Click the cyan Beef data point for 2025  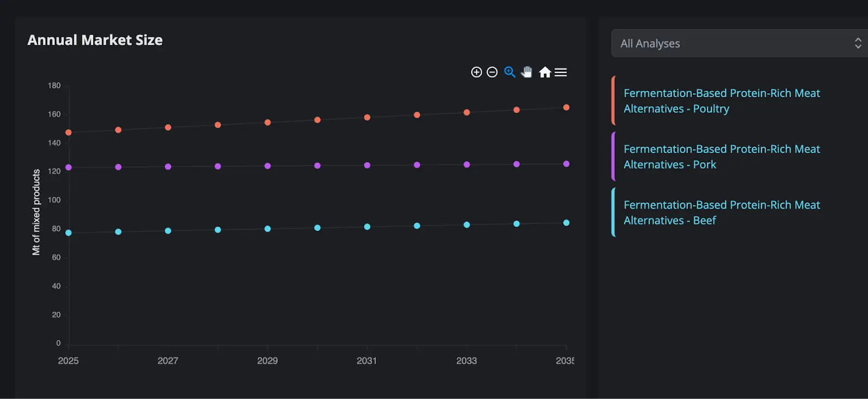coord(68,233)
